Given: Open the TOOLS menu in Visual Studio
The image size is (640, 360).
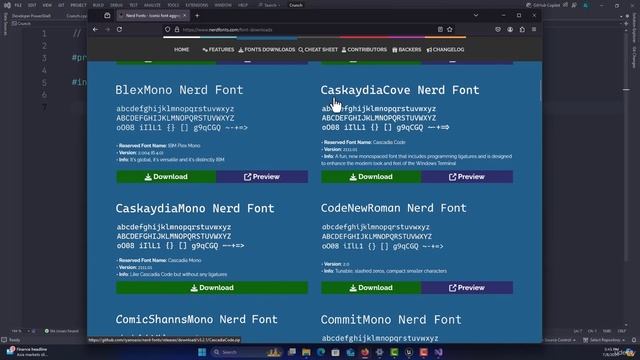Looking at the screenshot, I should click(173, 5).
